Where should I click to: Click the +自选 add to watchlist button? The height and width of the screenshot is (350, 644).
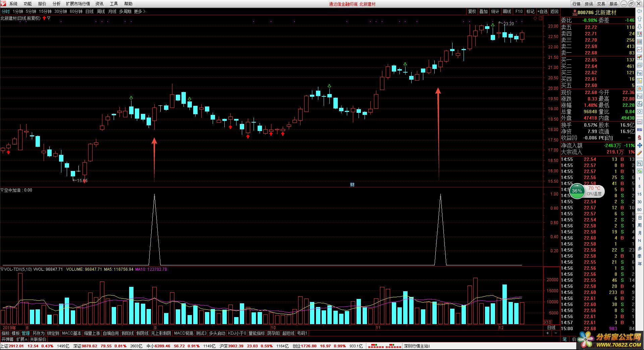(x=542, y=11)
